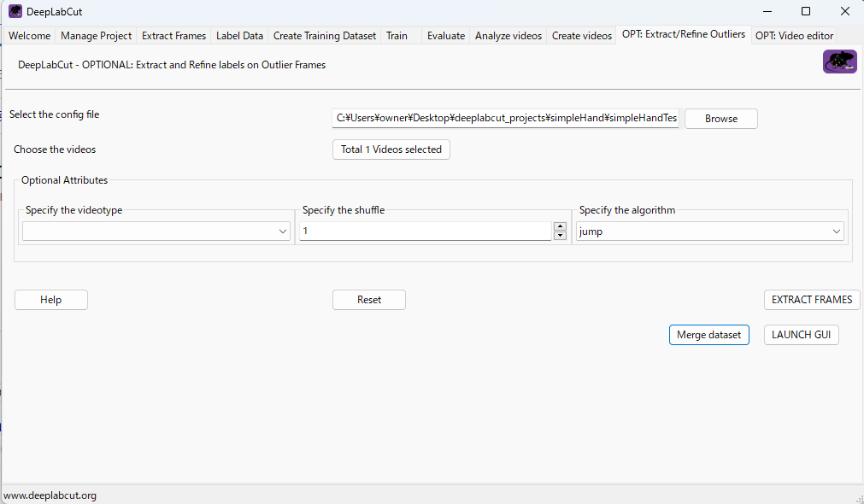Click the config file path field

(505, 118)
